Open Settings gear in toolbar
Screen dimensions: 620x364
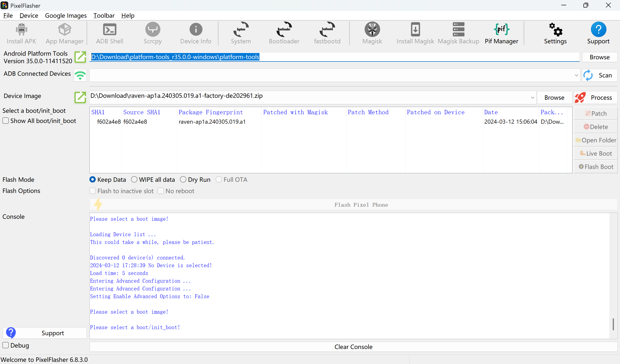click(555, 33)
